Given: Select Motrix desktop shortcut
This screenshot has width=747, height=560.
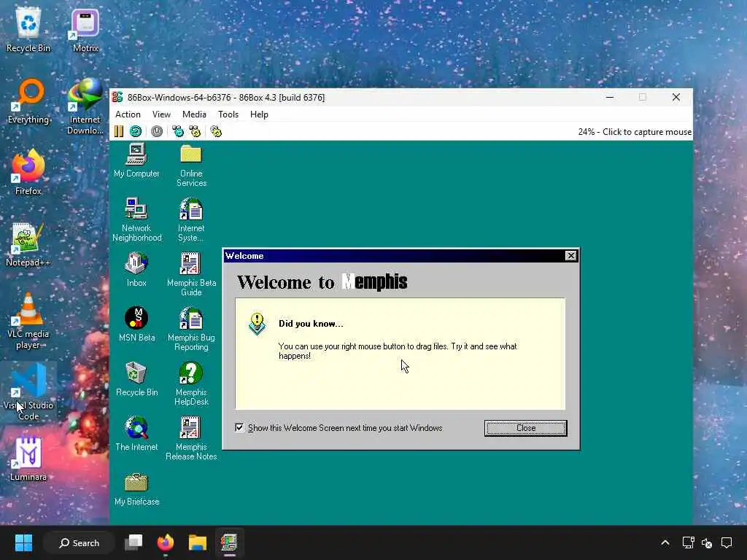Looking at the screenshot, I should 85,29.
